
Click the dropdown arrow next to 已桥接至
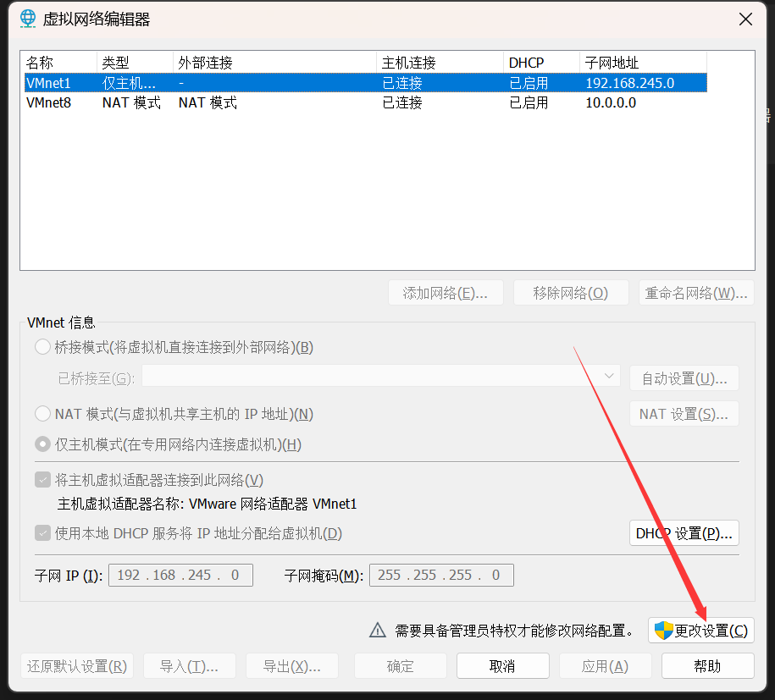coord(608,378)
